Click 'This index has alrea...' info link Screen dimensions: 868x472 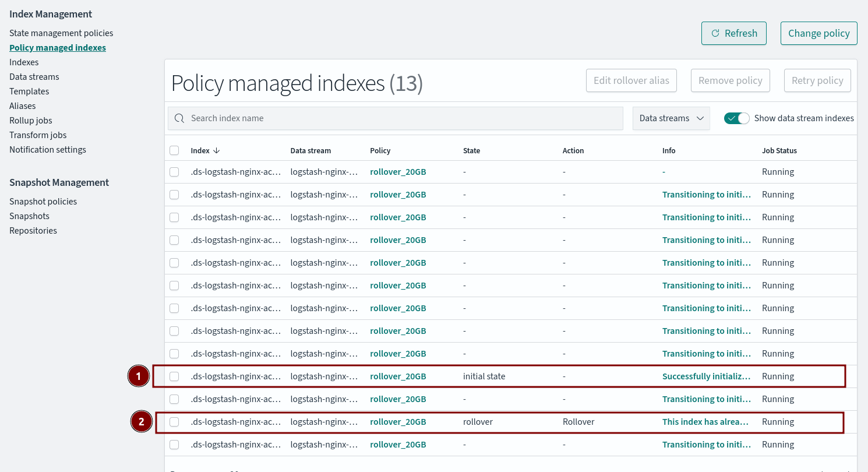[705, 422]
